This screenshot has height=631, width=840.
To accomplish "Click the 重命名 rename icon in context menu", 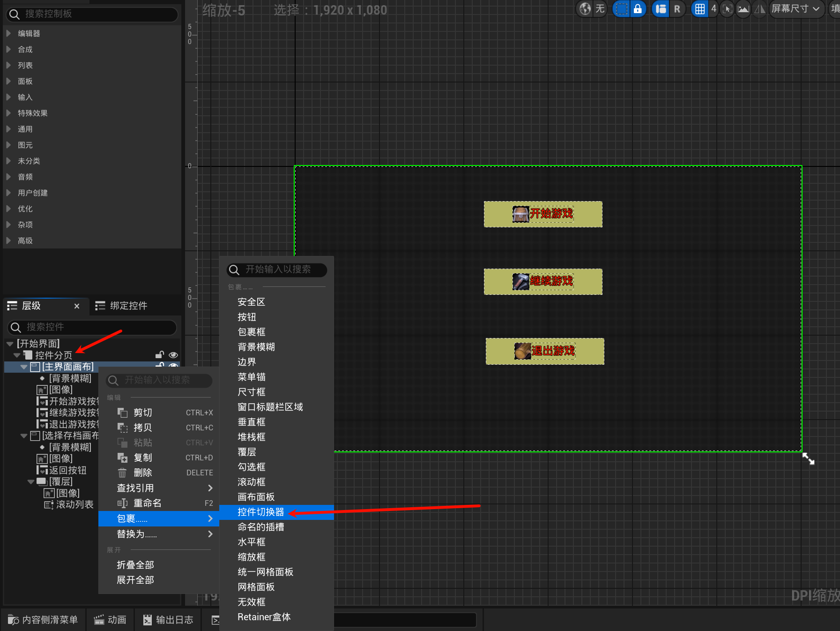I will pos(122,503).
